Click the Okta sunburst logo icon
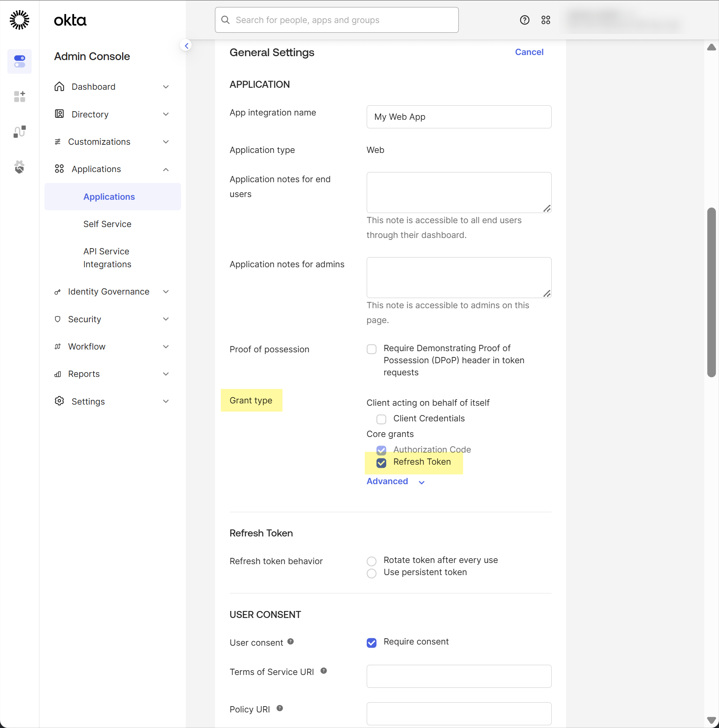The width and height of the screenshot is (719, 728). pyautogui.click(x=20, y=20)
